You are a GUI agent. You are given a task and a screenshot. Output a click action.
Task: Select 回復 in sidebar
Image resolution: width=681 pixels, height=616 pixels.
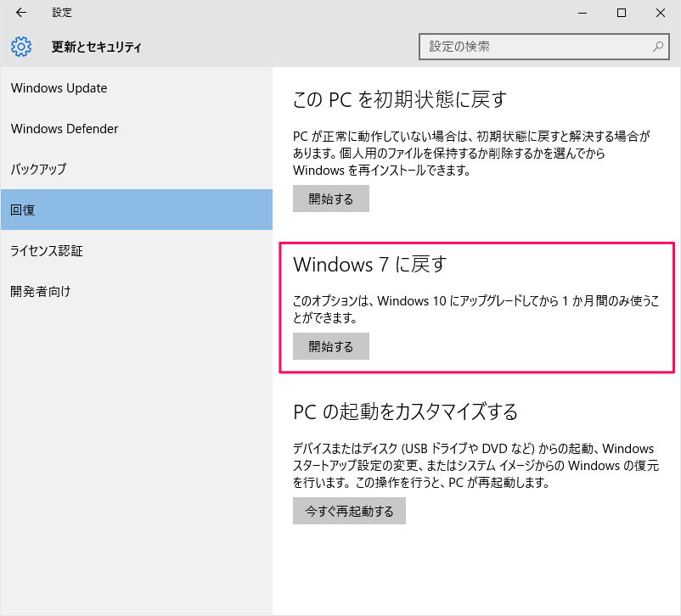137,210
